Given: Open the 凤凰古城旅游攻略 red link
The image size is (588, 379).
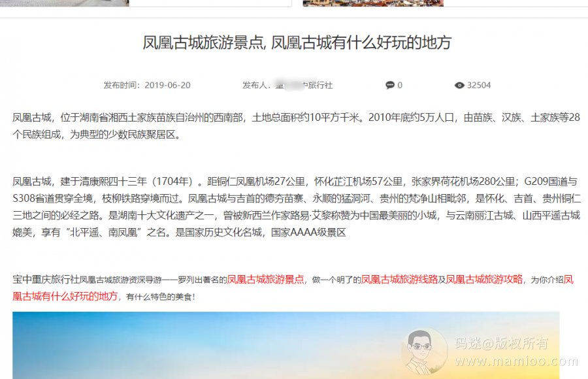Looking at the screenshot, I should click(484, 280).
